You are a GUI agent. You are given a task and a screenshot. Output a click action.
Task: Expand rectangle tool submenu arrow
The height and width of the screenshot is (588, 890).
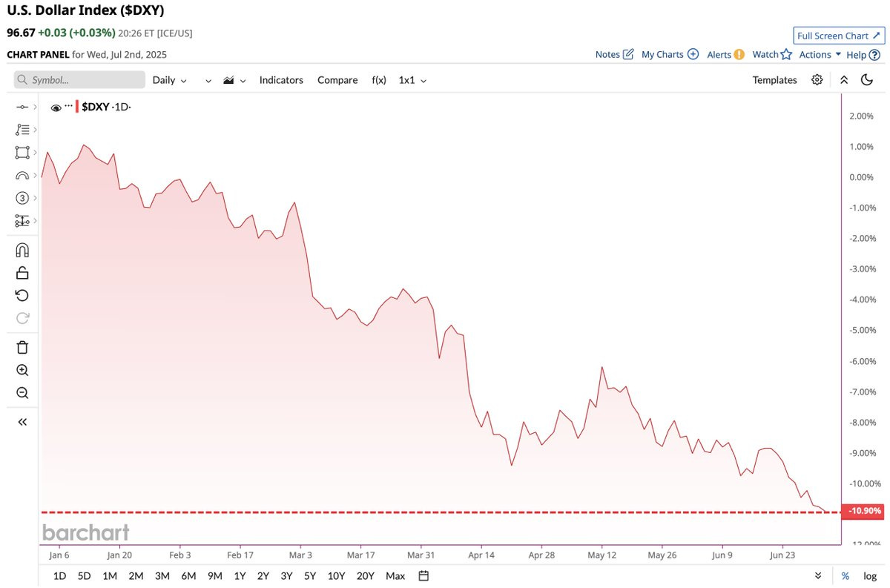(x=35, y=153)
